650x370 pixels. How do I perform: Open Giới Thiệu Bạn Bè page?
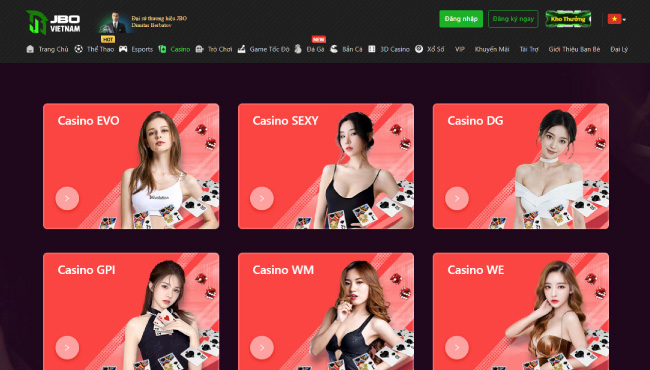click(x=574, y=49)
